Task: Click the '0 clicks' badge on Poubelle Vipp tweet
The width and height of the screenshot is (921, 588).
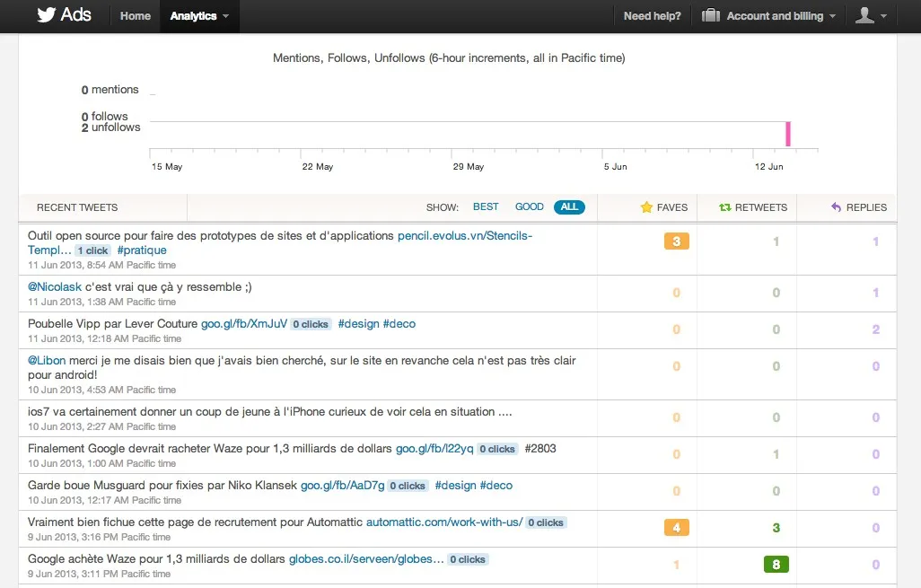Action: [311, 324]
